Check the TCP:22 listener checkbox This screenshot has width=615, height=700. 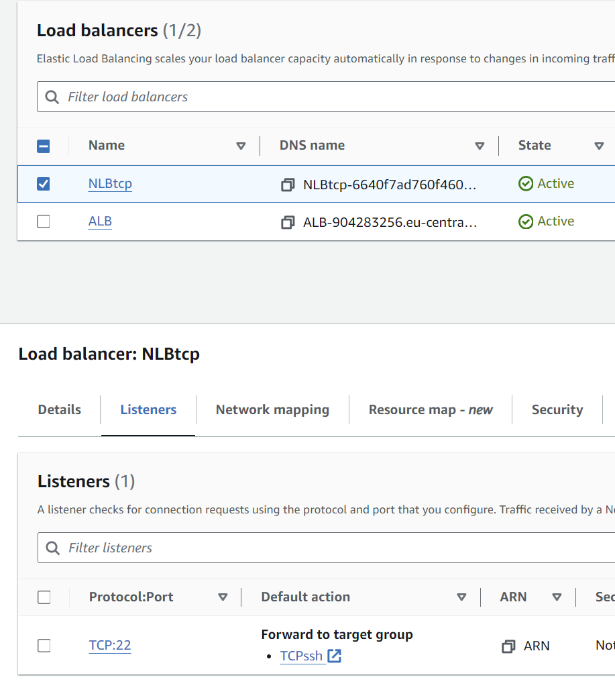tap(44, 646)
